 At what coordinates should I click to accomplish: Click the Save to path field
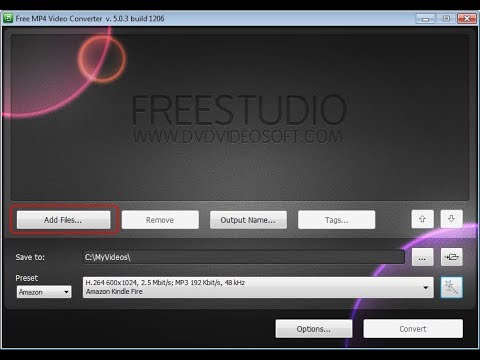[243, 257]
